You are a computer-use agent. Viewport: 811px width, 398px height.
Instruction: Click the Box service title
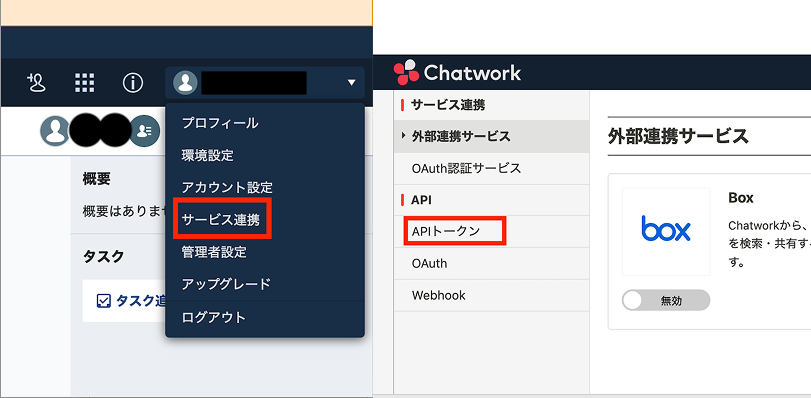pyautogui.click(x=741, y=198)
